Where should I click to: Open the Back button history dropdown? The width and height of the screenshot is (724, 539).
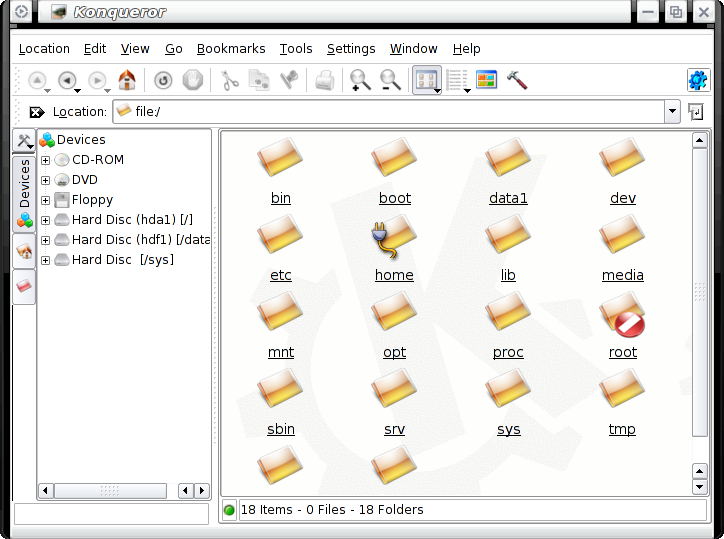coord(78,91)
